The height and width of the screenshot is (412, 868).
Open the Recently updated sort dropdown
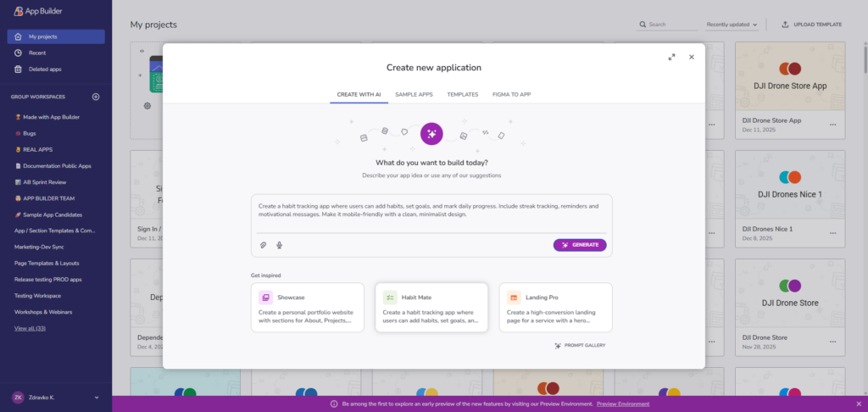[732, 25]
